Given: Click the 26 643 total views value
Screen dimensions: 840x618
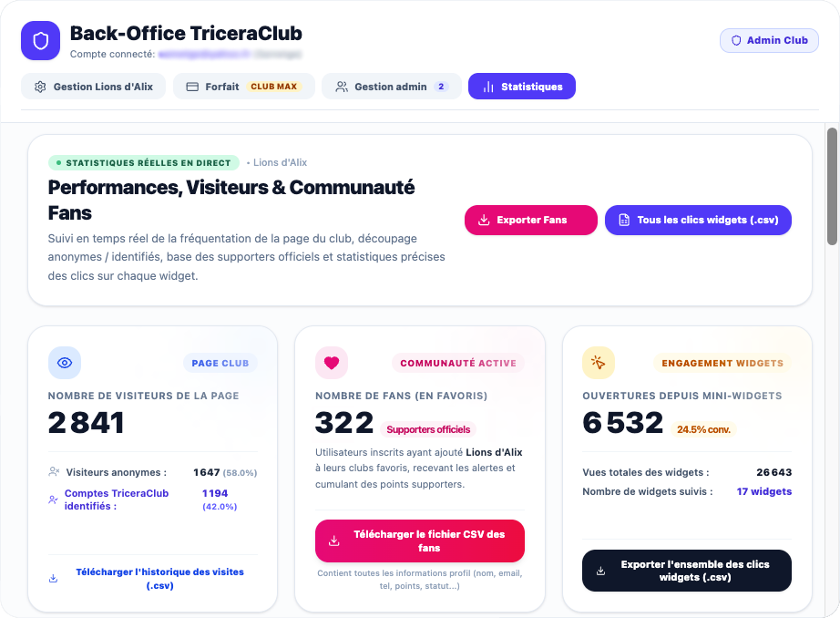Looking at the screenshot, I should click(774, 472).
